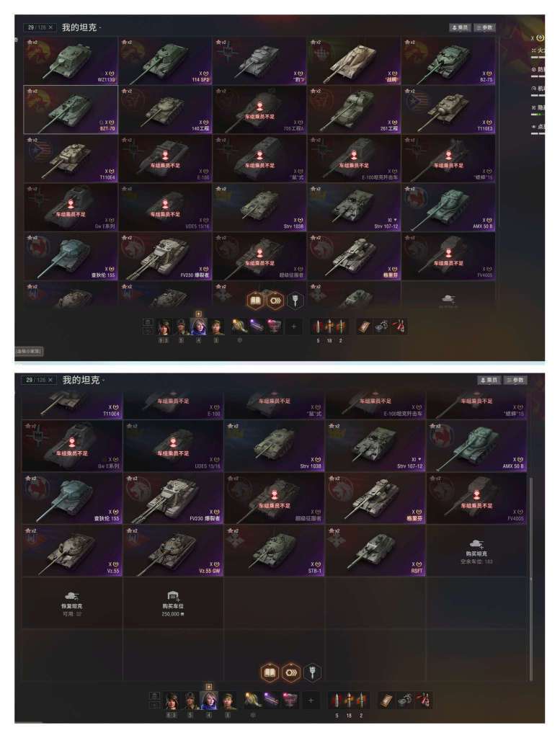Click the orange directives hexagon icon in upper view
Image resolution: width=560 pixels, height=738 pixels.
[x=275, y=301]
